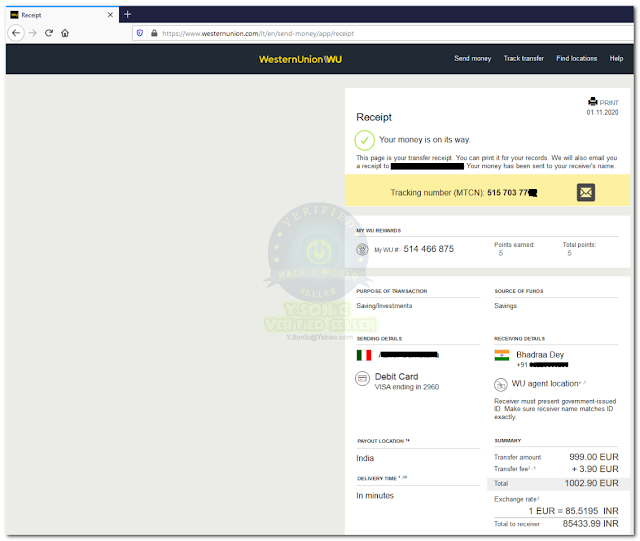The height and width of the screenshot is (541, 640).
Task: Open Send money in the navigation
Action: click(473, 58)
